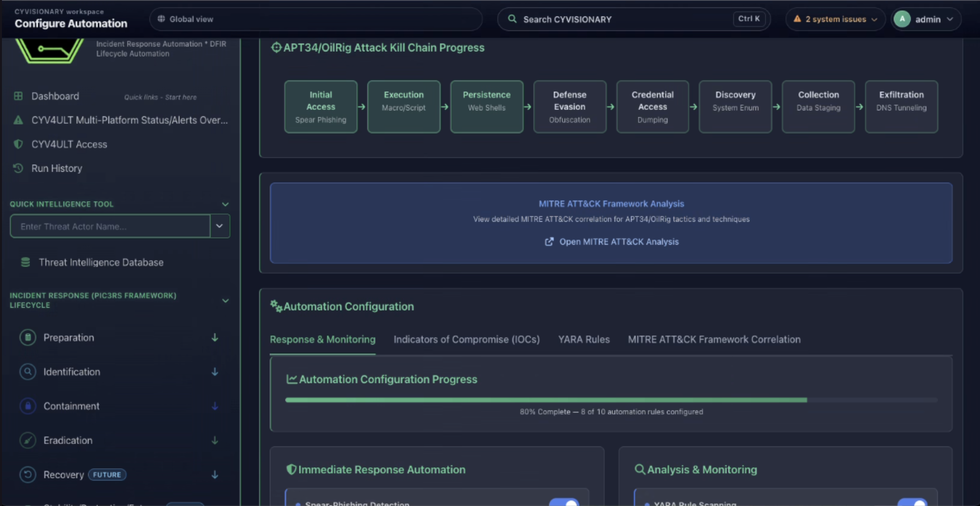Click the shield icon beside CYV4ULT Access
The image size is (980, 506).
coord(18,144)
